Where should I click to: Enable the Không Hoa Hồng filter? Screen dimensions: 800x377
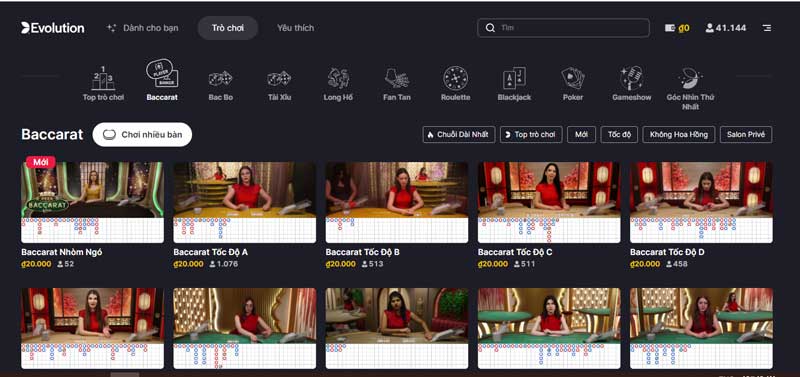[x=679, y=135]
